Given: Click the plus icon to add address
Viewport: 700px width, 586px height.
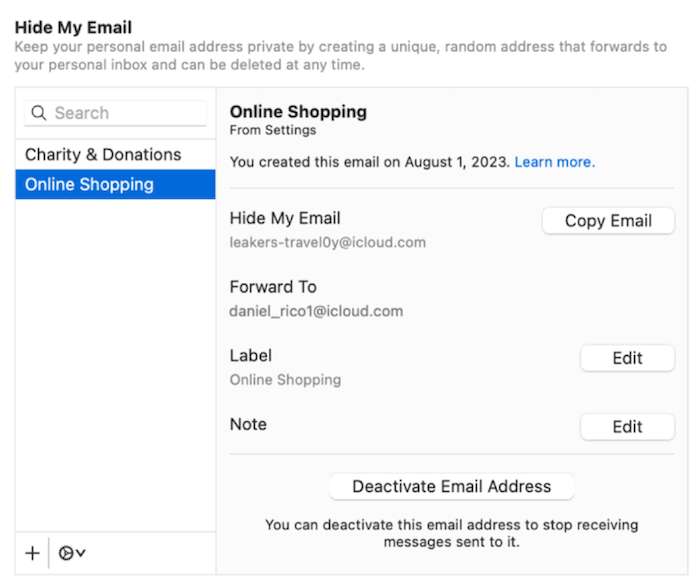Looking at the screenshot, I should click(x=32, y=553).
